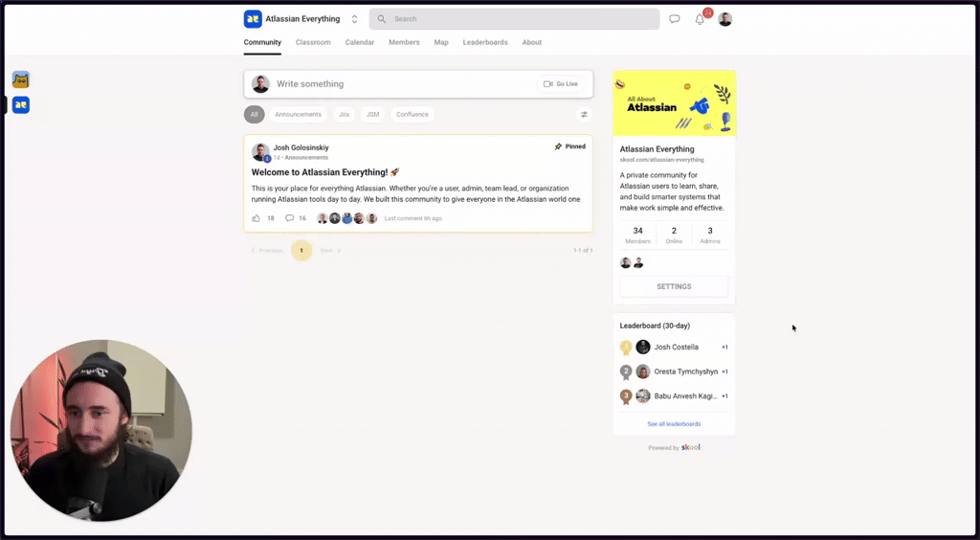Open the cat community icon in sidebar
This screenshot has width=980, height=540.
point(21,79)
